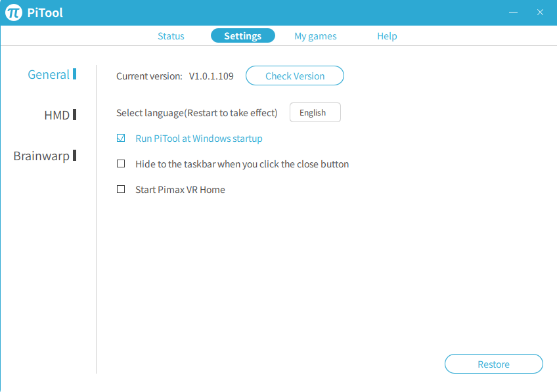The height and width of the screenshot is (392, 557).
Task: Click the version number V1.0.1.109
Action: (x=211, y=76)
